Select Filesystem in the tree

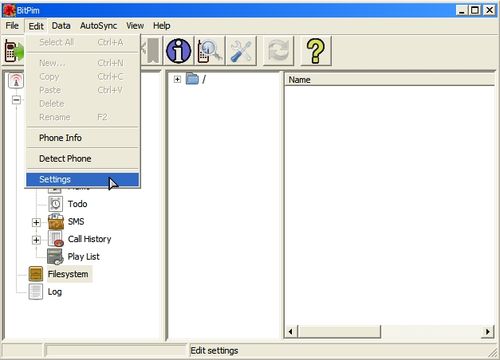[68, 274]
